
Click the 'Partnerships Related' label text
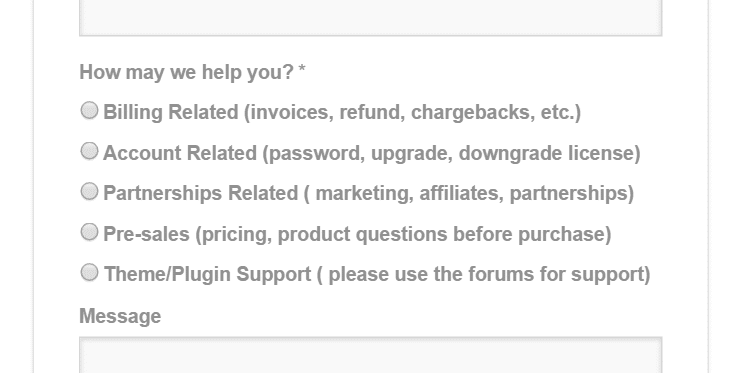pyautogui.click(x=201, y=193)
